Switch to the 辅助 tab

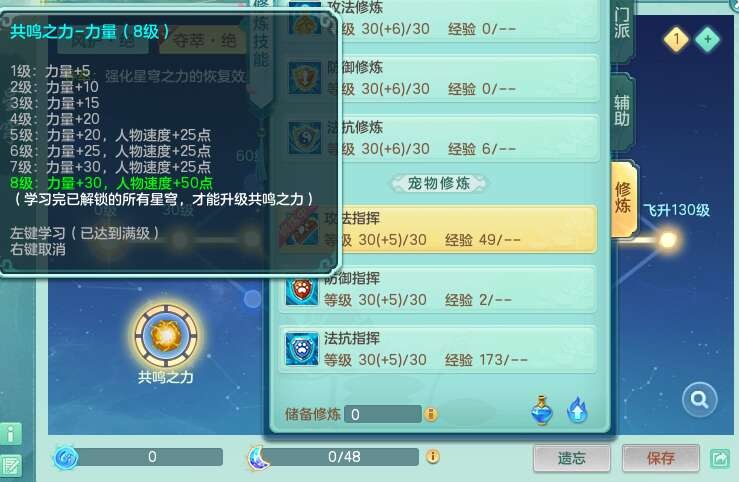click(x=622, y=111)
